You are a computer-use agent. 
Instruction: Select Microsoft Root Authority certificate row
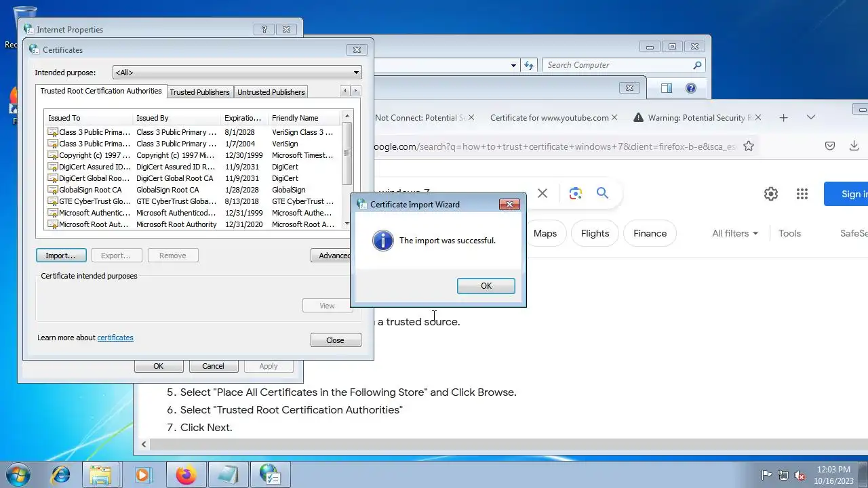193,224
